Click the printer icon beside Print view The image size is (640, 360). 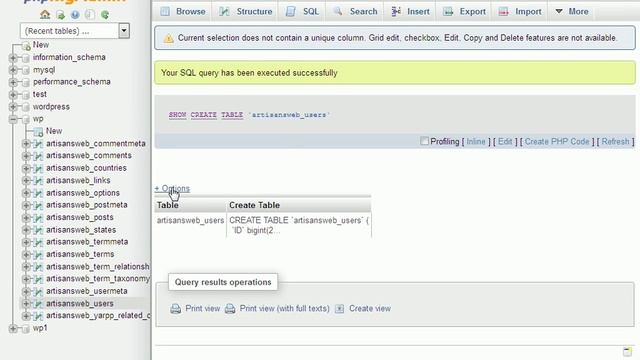click(x=176, y=309)
